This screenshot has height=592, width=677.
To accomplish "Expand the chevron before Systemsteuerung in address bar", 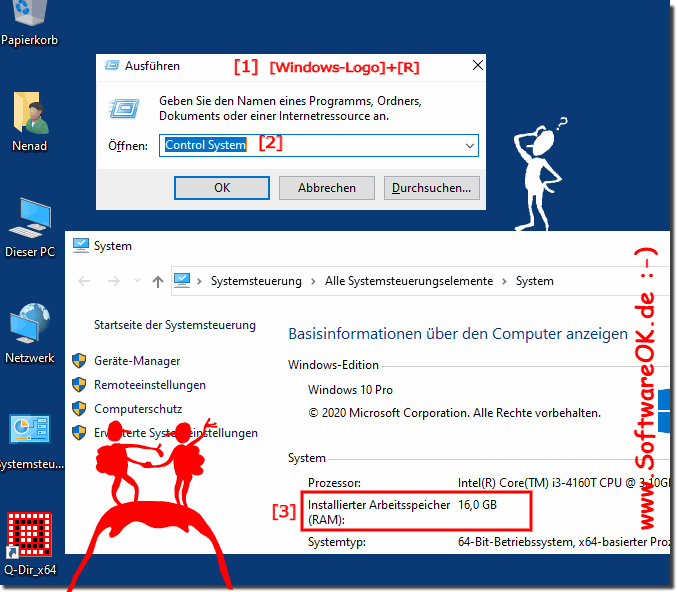I will [199, 282].
